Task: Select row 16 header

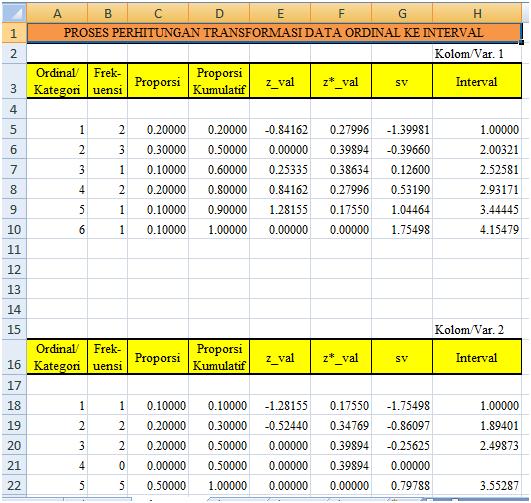Action: (x=14, y=357)
